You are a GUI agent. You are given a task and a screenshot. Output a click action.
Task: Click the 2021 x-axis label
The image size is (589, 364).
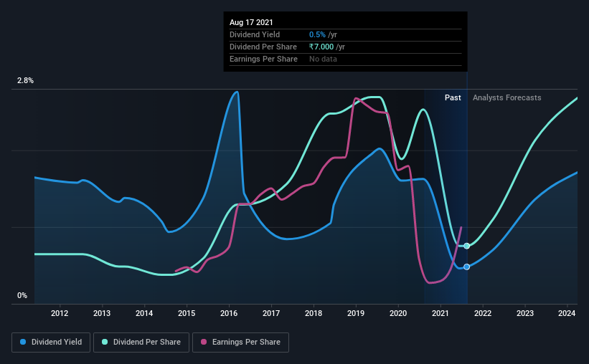(x=440, y=313)
